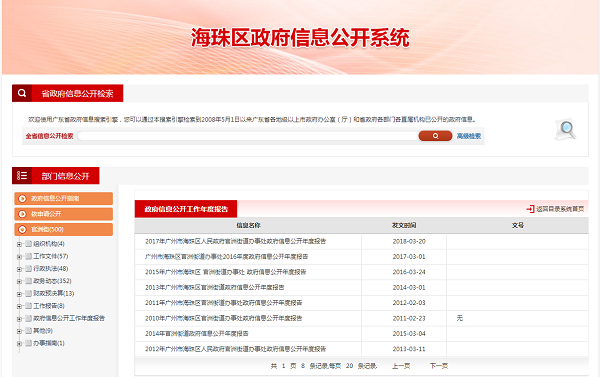Open the 依申请公开 sidebar section

pos(64,214)
